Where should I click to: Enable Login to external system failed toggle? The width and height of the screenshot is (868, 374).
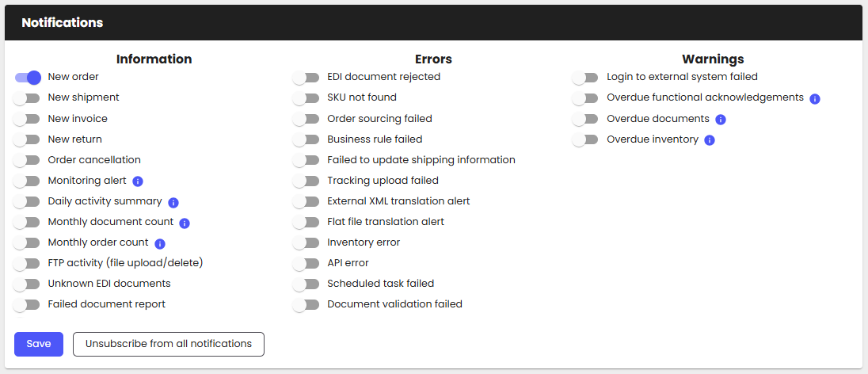(585, 78)
